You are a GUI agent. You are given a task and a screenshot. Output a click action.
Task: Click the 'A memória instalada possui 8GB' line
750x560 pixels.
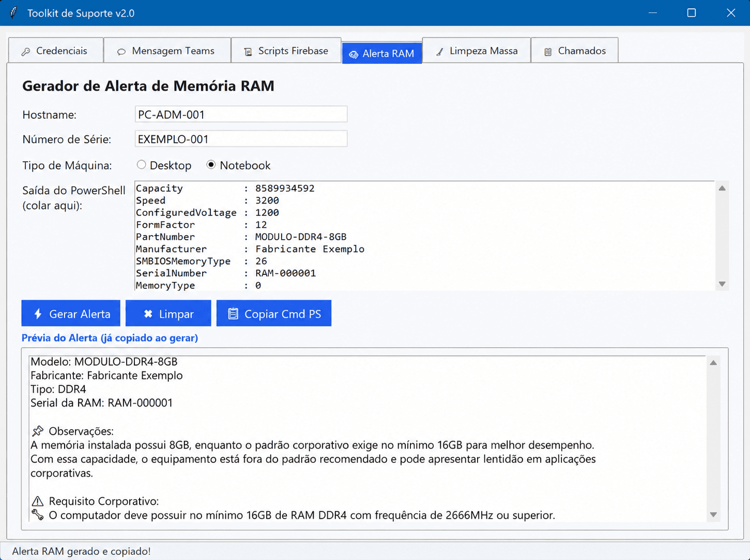point(312,445)
